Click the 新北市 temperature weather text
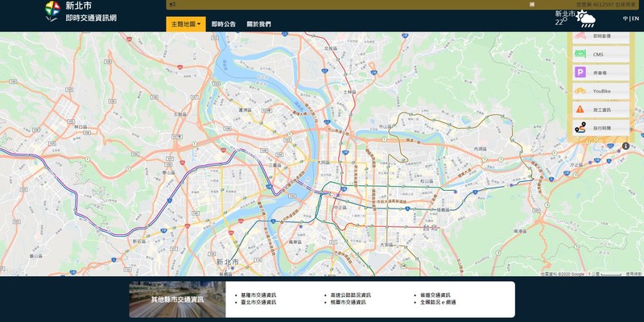The image size is (644, 322). 565,18
